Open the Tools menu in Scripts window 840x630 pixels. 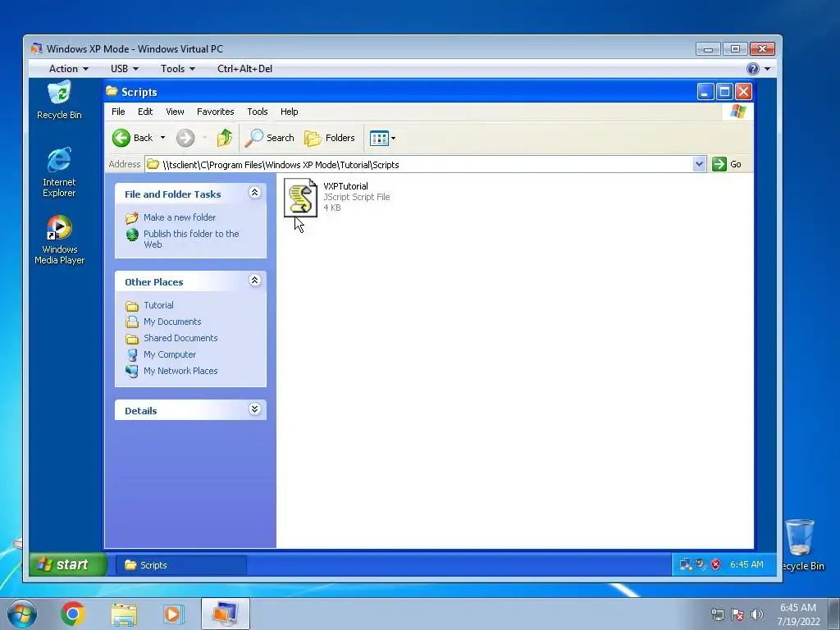tap(257, 112)
